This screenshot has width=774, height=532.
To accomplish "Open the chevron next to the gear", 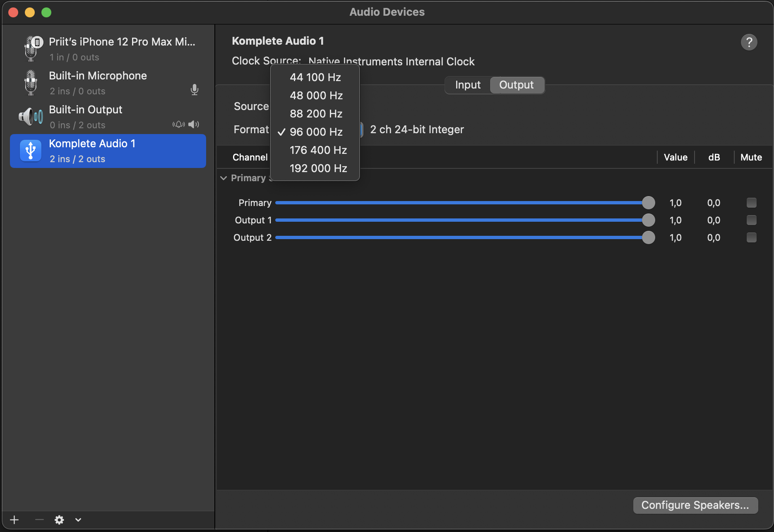I will coord(78,520).
